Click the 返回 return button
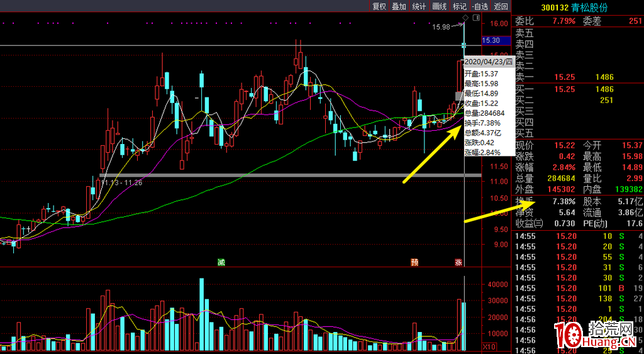This screenshot has height=354, width=644. (501, 6)
